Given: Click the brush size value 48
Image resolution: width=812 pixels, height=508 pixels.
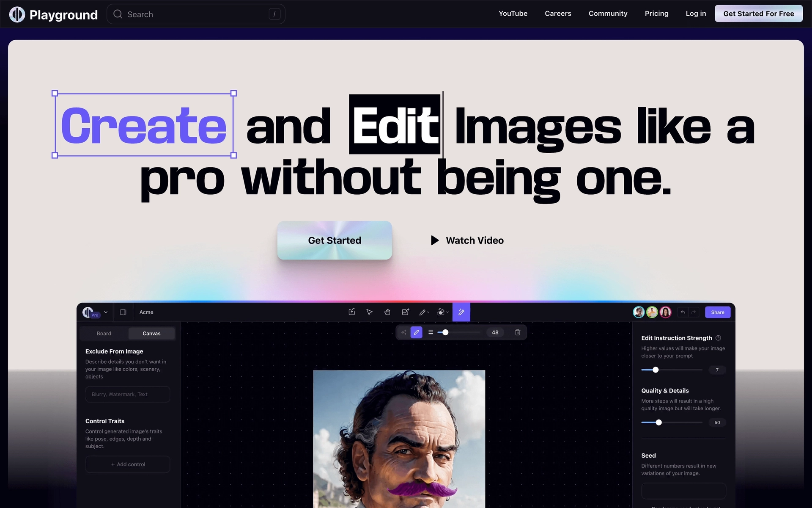Looking at the screenshot, I should [495, 332].
